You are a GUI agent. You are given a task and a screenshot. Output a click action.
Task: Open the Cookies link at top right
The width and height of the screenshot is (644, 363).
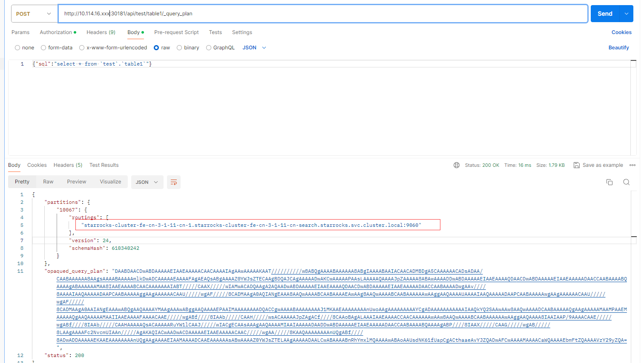(x=621, y=32)
